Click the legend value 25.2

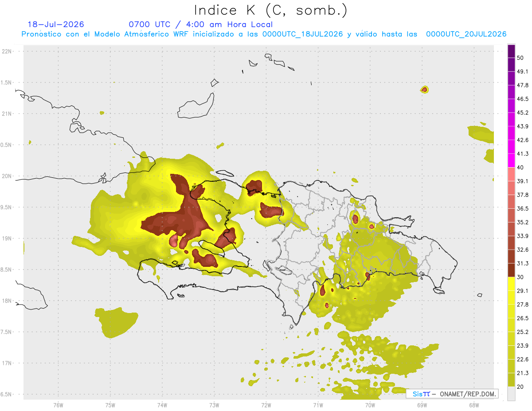[x=523, y=332]
